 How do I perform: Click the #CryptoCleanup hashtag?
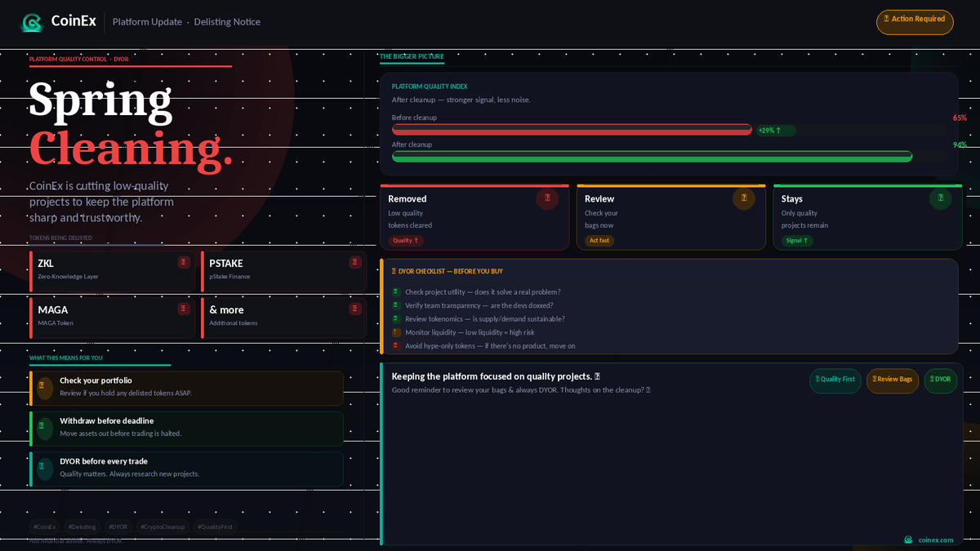point(163,527)
